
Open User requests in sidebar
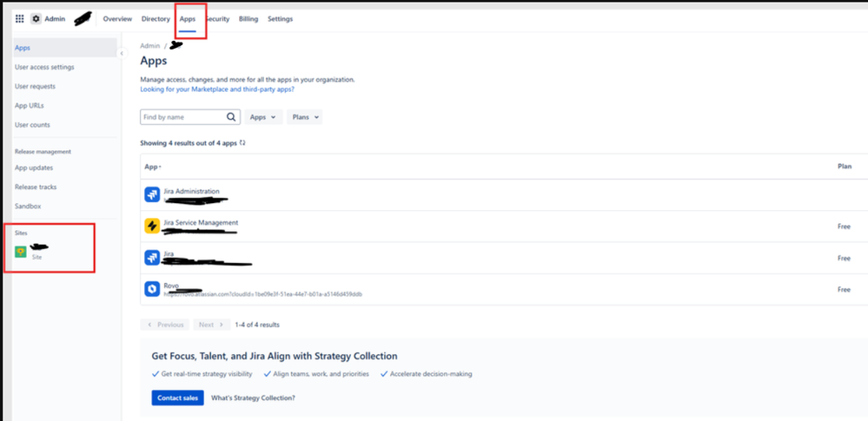coord(35,86)
